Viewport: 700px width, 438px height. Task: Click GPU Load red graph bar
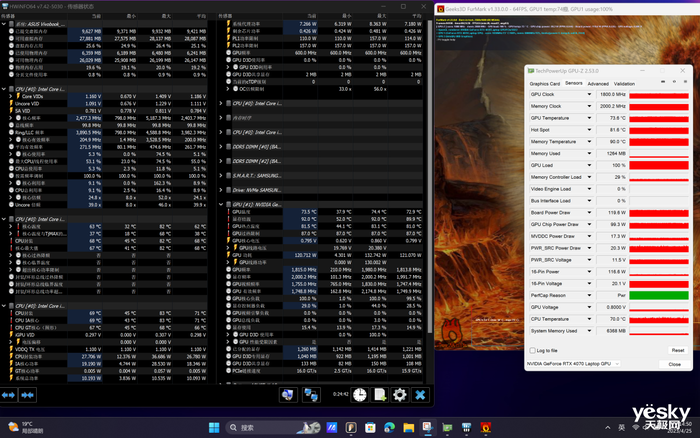pos(658,165)
